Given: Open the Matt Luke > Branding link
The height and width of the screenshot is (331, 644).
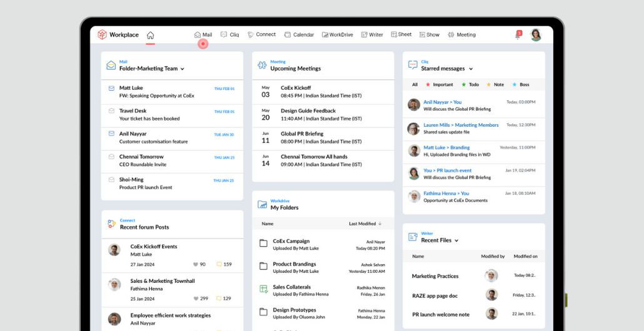Looking at the screenshot, I should 446,147.
